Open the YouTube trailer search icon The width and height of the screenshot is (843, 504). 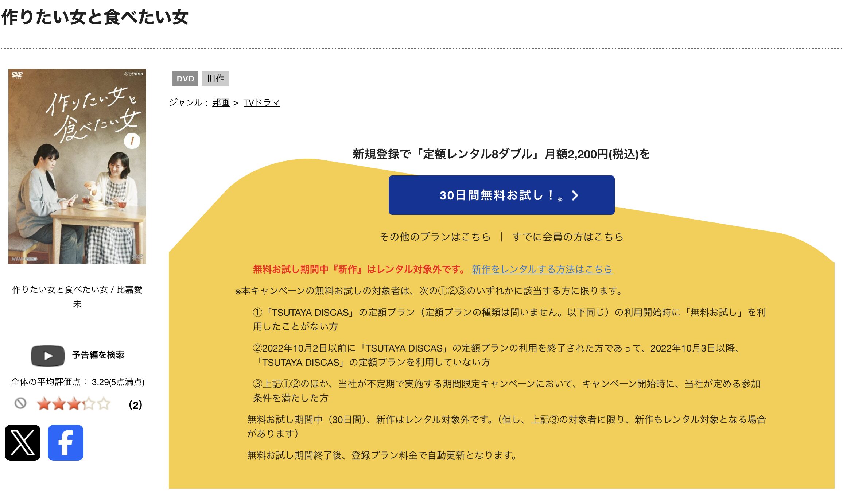point(47,355)
